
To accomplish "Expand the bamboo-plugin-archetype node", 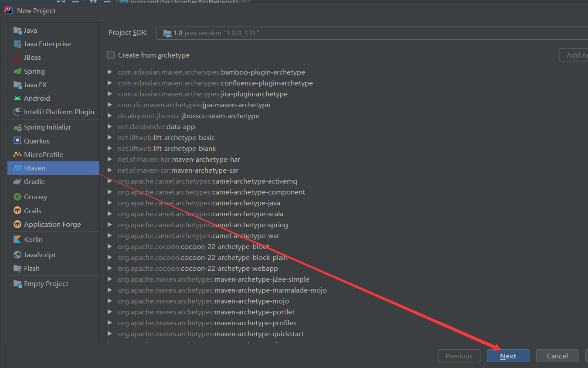I will click(x=110, y=72).
